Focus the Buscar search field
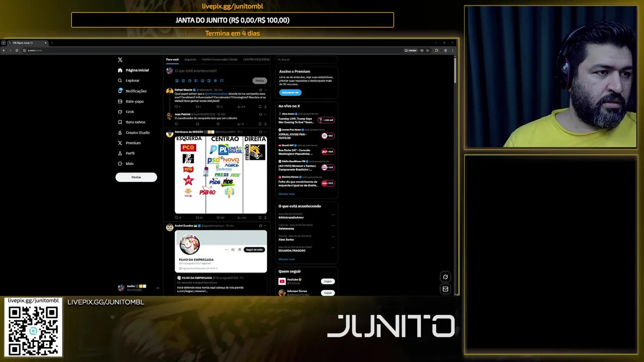Image resolution: width=644 pixels, height=362 pixels. [306, 59]
